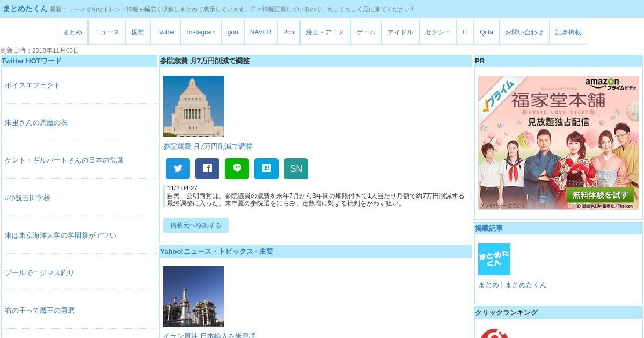Click article link 参院歳費 月7万円削減で調整
644x338 pixels.
pyautogui.click(x=208, y=146)
